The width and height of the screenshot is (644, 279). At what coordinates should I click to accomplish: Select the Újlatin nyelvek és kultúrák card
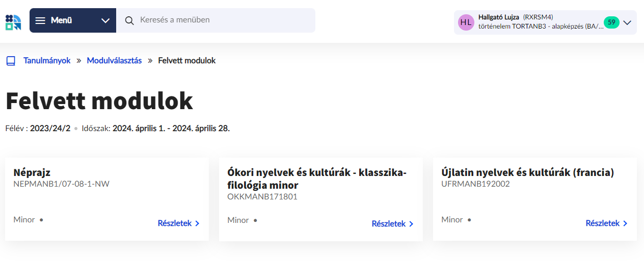(535, 199)
